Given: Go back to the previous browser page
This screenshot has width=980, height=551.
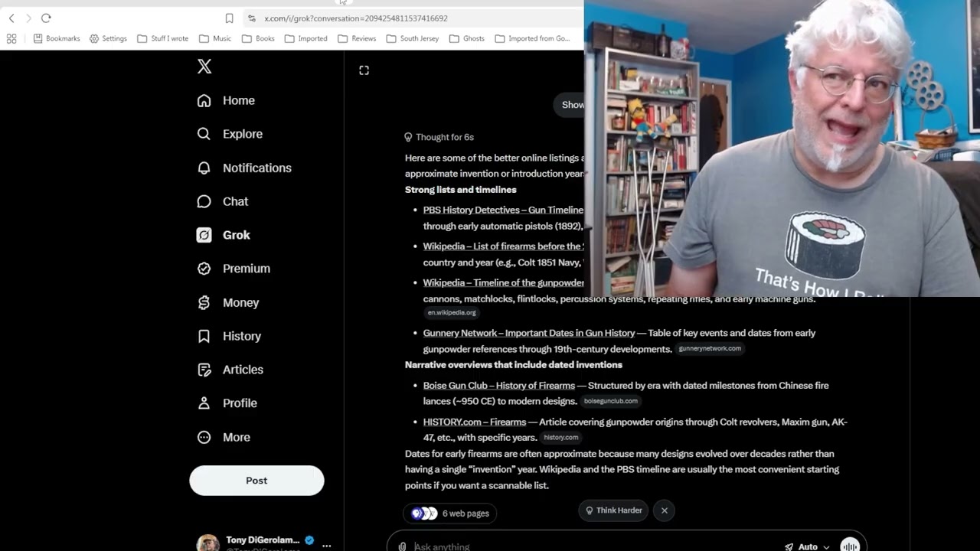Looking at the screenshot, I should [x=11, y=18].
